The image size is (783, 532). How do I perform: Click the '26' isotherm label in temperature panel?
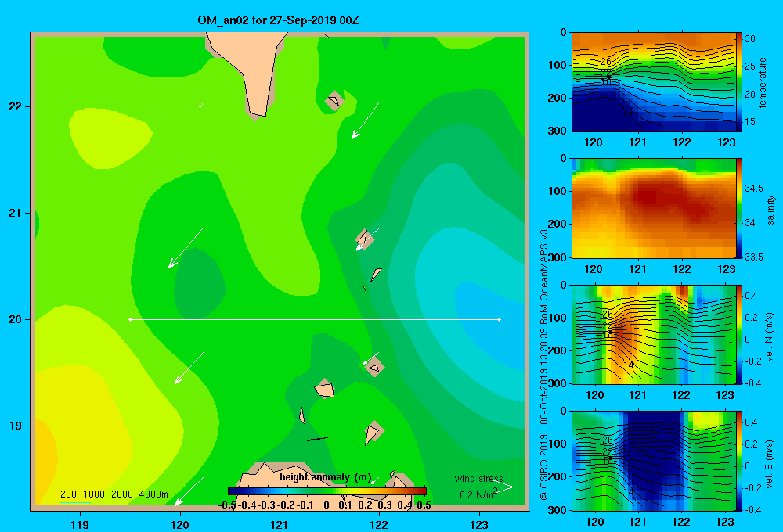pyautogui.click(x=606, y=62)
